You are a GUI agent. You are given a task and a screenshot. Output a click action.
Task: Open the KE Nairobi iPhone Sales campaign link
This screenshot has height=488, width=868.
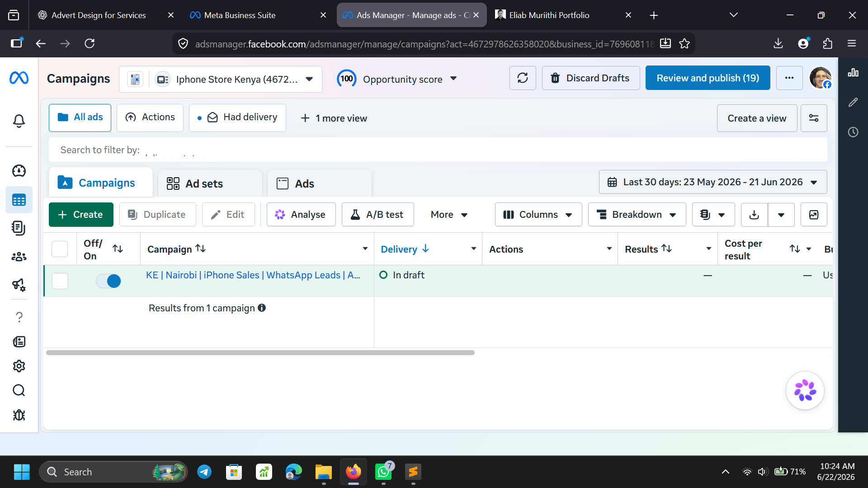[253, 275]
